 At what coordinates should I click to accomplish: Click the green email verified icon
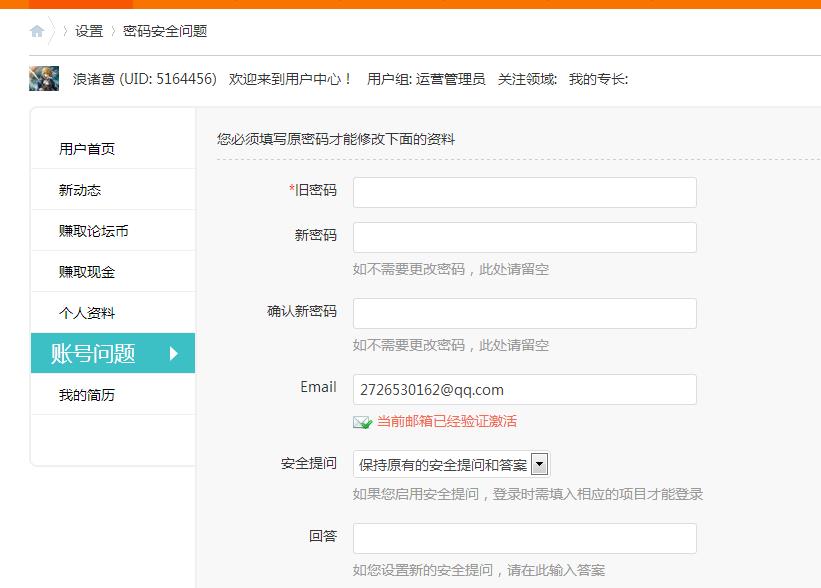click(362, 422)
